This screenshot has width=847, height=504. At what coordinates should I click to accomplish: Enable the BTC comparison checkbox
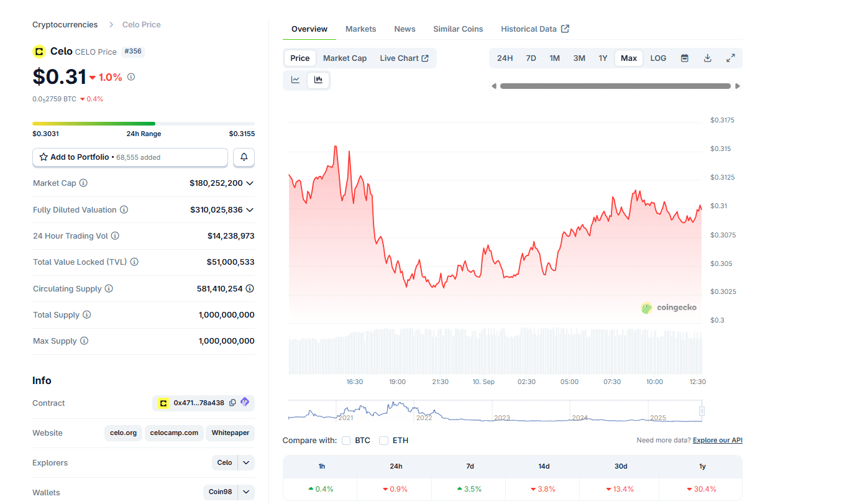point(346,440)
